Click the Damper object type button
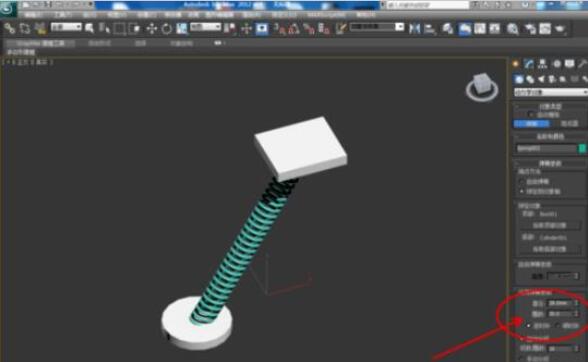Image resolution: width=588 pixels, height=362 pixels. 569,123
